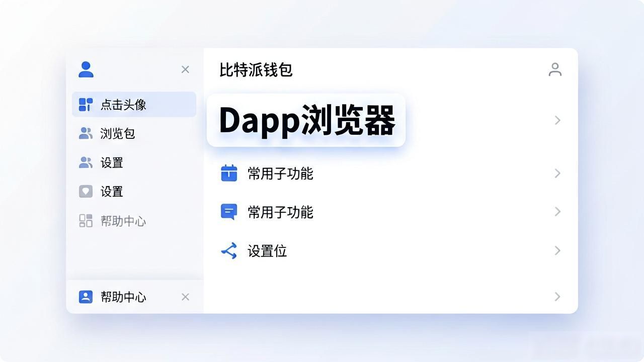The image size is (644, 362).
Task: Click the bottom empty-row chevron
Action: [557, 297]
